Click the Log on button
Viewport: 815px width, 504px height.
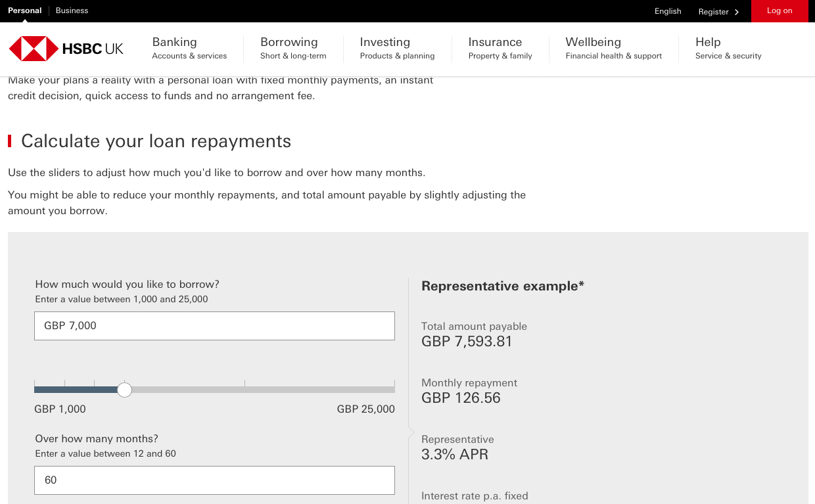pos(780,11)
